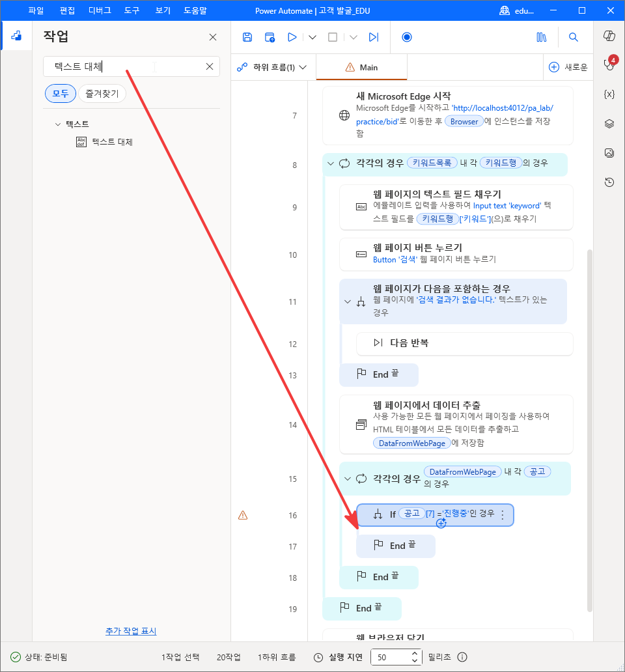Screen dimensions: 625x672
Task: Open the Variables {x} panel
Action: [x=609, y=94]
